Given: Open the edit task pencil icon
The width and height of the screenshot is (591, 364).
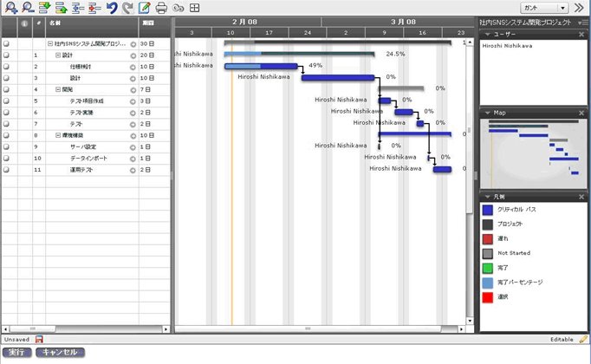Looking at the screenshot, I should click(144, 8).
